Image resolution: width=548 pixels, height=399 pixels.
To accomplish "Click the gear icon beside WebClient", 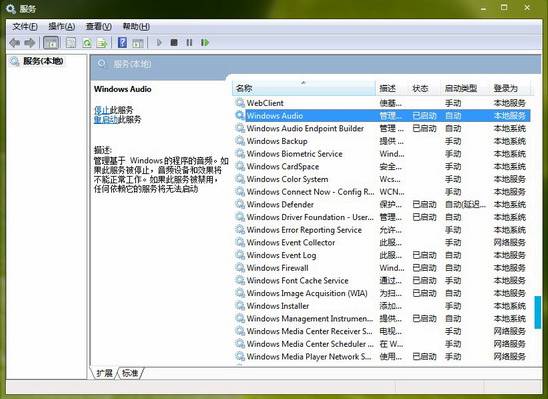I will coord(240,103).
